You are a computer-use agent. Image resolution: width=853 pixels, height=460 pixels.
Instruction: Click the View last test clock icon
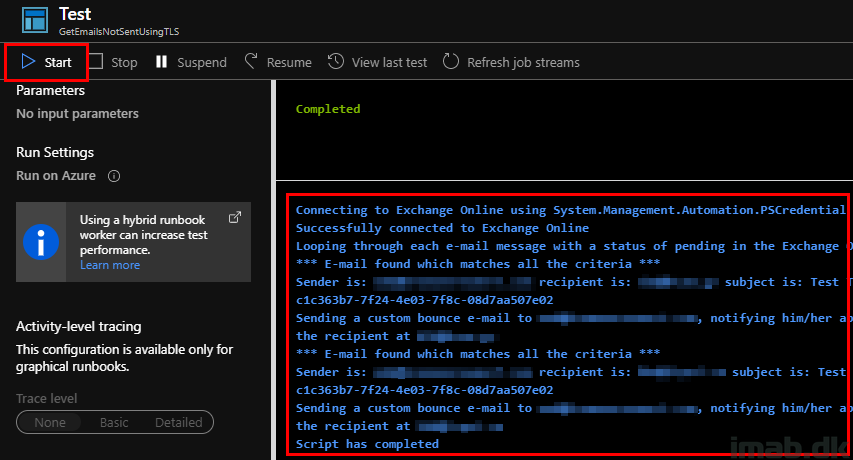(336, 61)
